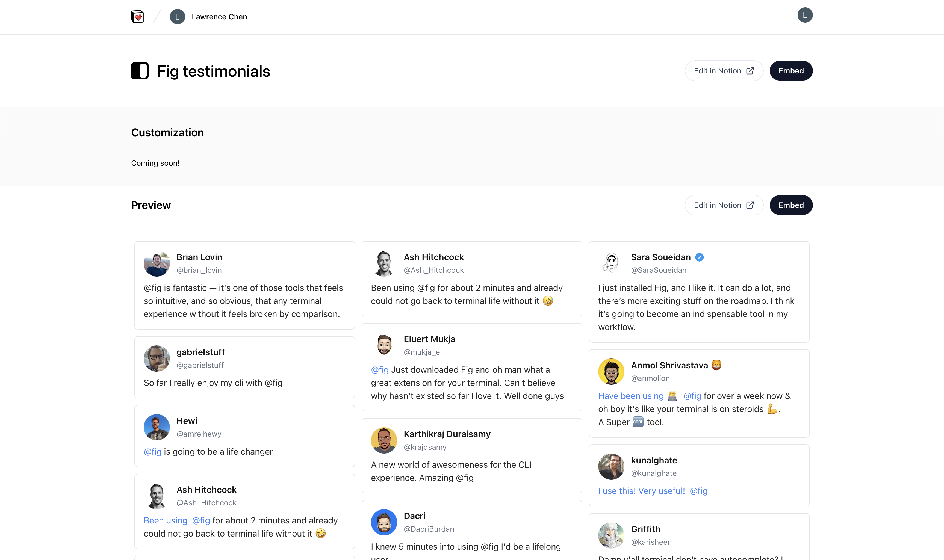Click Dacri's blue avatar
This screenshot has width=944, height=560.
point(384,522)
